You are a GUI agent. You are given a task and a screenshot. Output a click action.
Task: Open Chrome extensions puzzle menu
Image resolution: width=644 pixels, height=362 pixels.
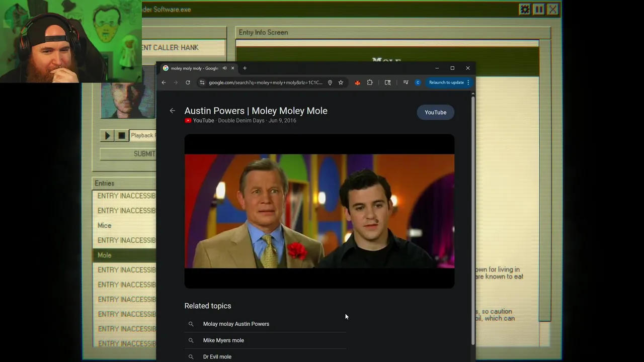(x=370, y=82)
